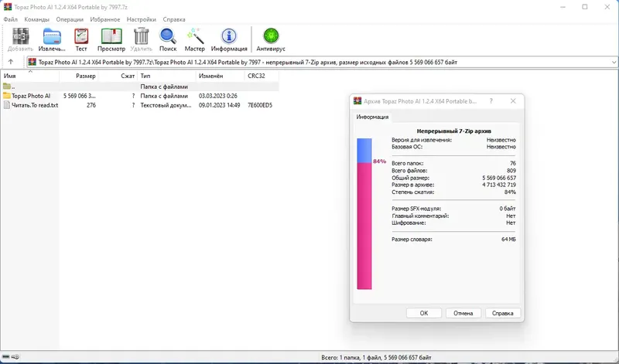Image resolution: width=619 pixels, height=364 pixels.
Task: Open the Избранное menu
Action: [105, 19]
